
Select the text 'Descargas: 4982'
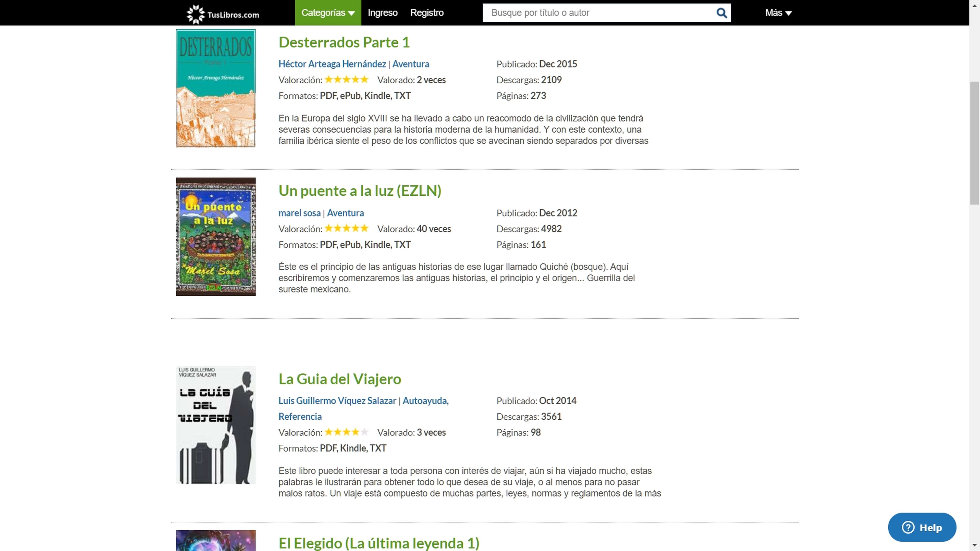click(529, 229)
